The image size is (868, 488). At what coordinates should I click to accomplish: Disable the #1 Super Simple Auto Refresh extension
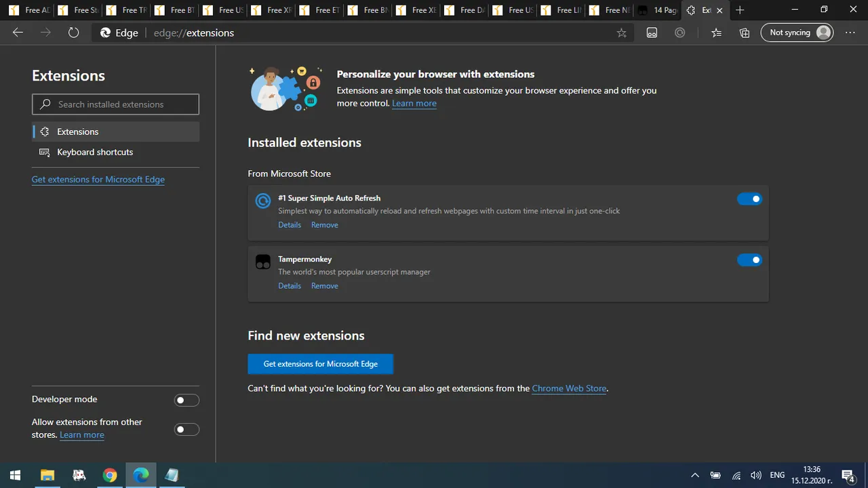coord(749,199)
